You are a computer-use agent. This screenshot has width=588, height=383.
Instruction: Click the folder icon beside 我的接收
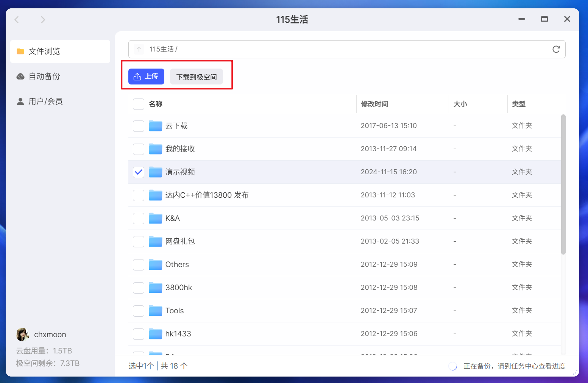click(155, 149)
